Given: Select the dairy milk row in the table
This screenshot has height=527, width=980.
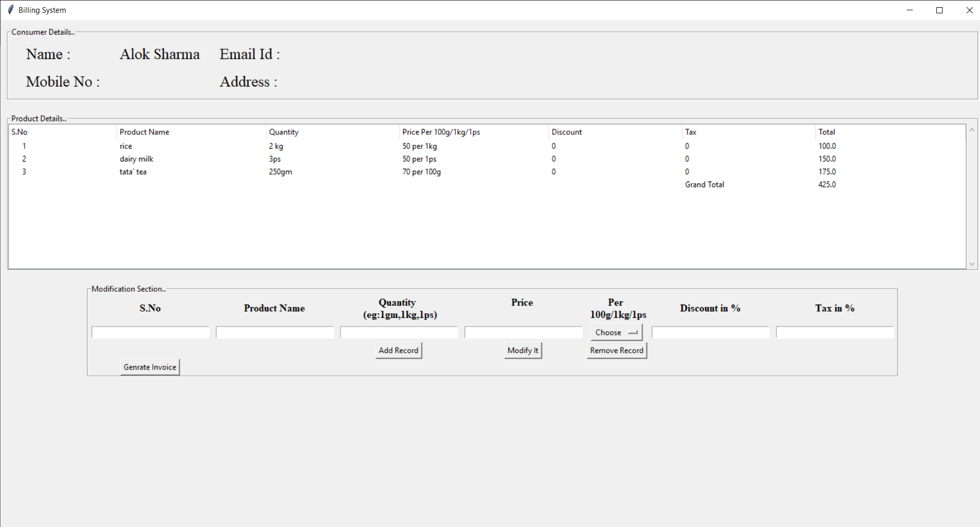Looking at the screenshot, I should pyautogui.click(x=308, y=158).
